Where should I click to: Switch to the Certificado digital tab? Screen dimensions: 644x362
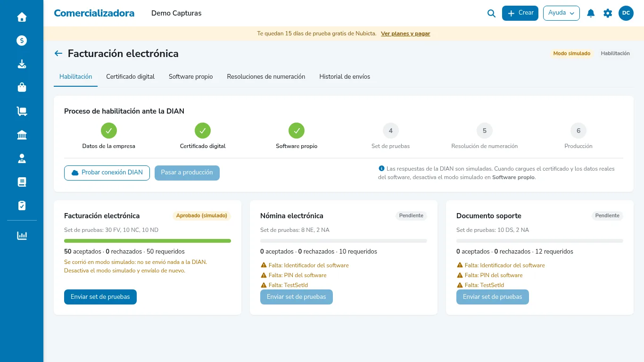coord(130,77)
